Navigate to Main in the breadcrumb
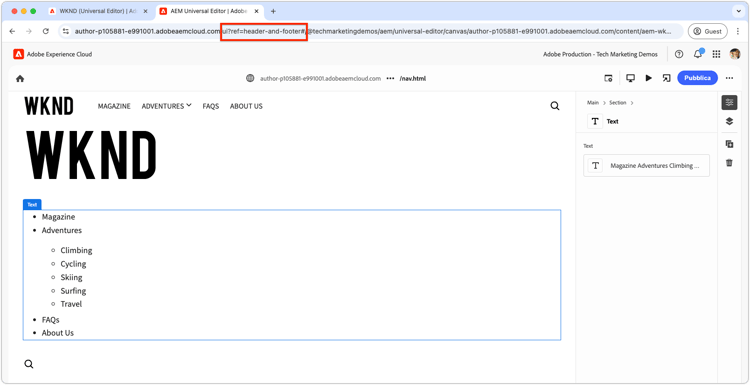Image resolution: width=750 pixels, height=385 pixels. click(593, 103)
